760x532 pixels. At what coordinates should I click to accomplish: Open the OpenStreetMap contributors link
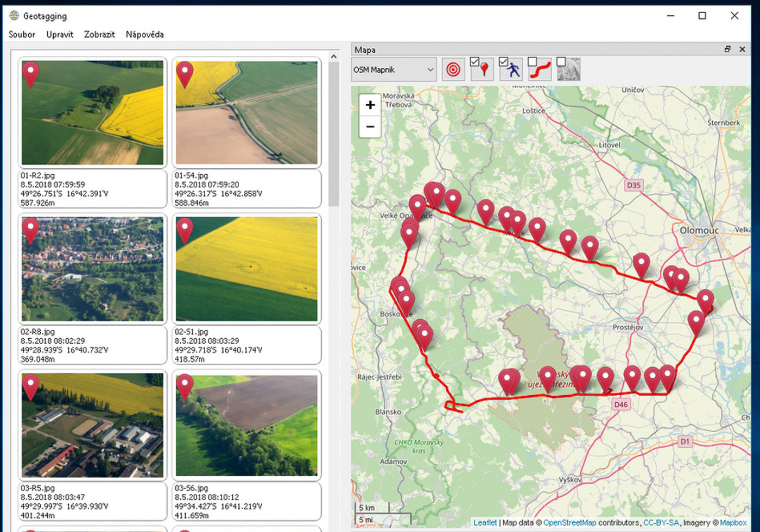pos(569,523)
